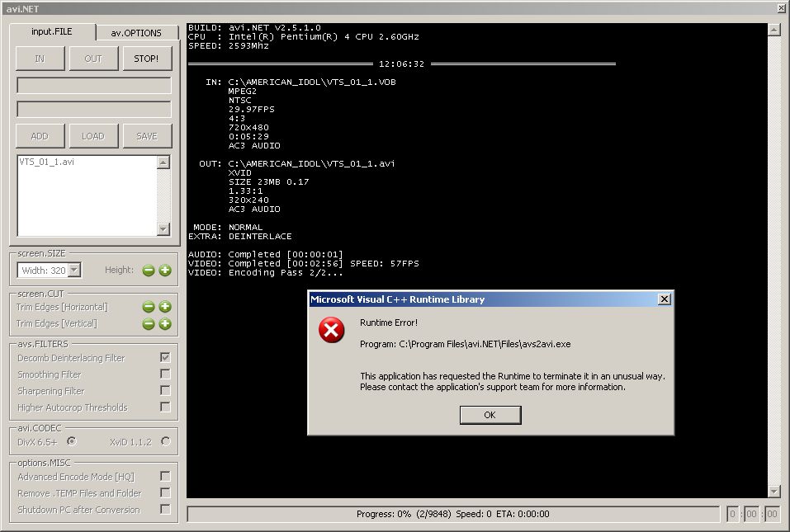The height and width of the screenshot is (532, 790).
Task: Decrease Trim Edges [Vertical] with minus icon
Action: (x=148, y=323)
